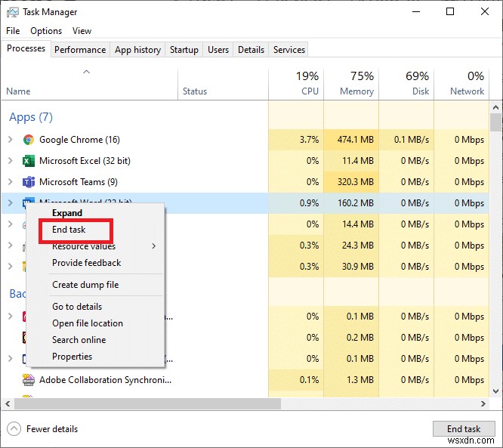
Task: Click the Fewer details arrow icon
Action: tap(14, 429)
